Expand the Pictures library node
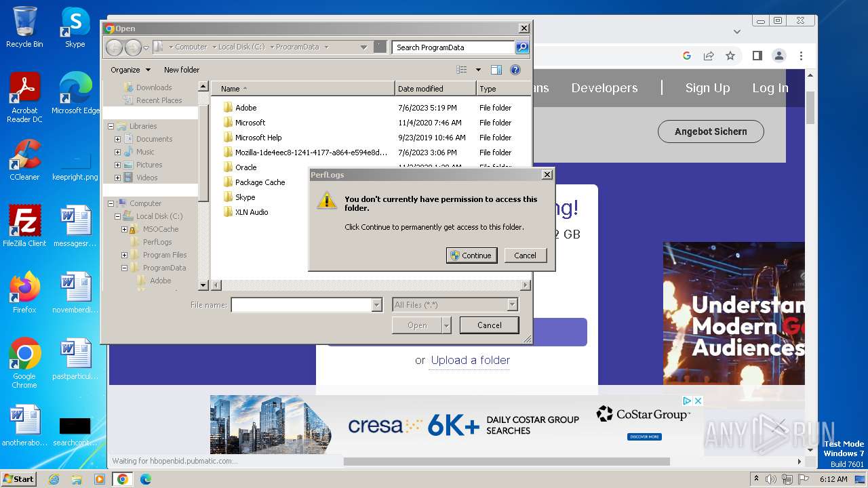868x488 pixels. tap(117, 165)
